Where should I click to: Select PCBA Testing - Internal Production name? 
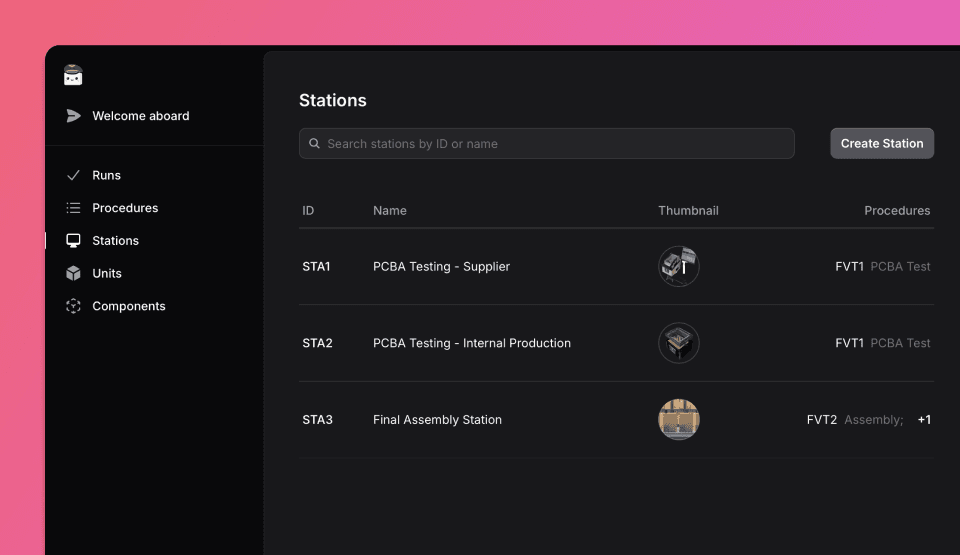click(x=472, y=343)
